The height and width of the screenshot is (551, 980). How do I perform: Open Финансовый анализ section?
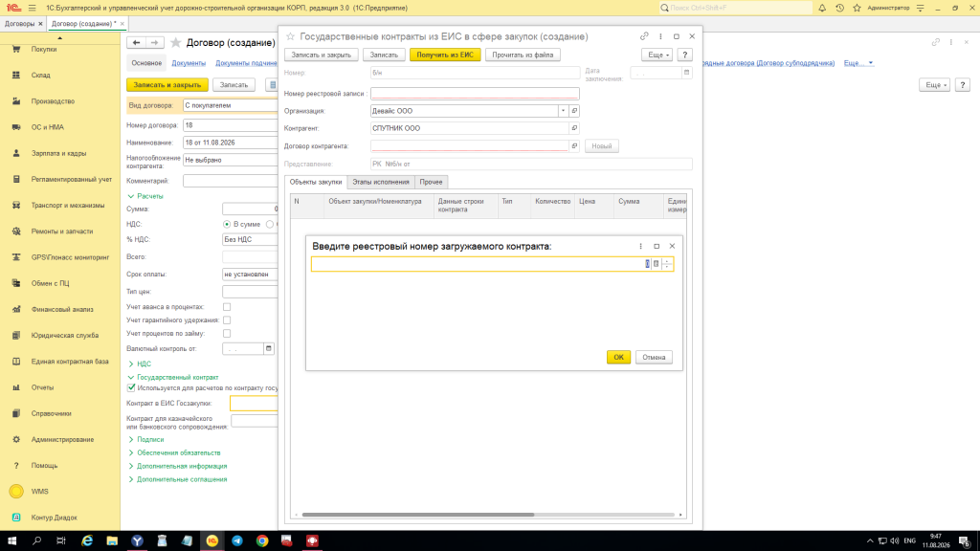coord(62,309)
